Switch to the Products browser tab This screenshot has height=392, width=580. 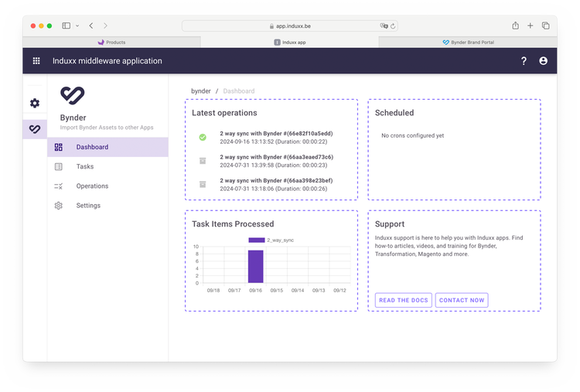tap(111, 43)
